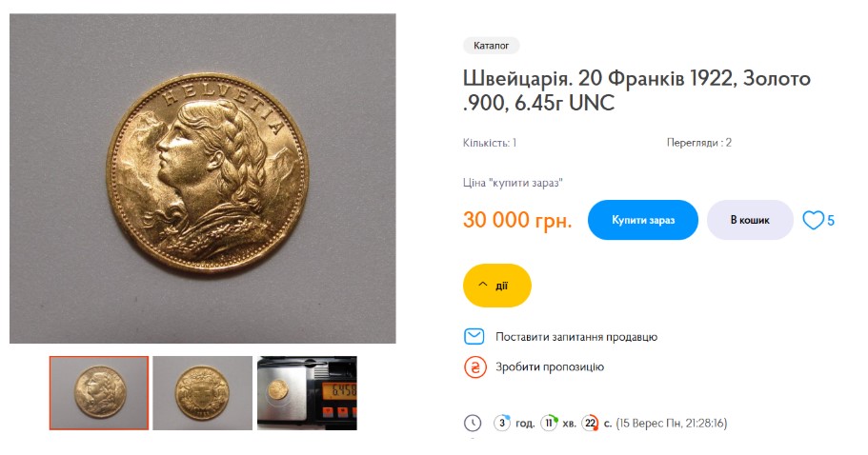This screenshot has height=455, width=868.
Task: Click the 30 000 грн. price
Action: (x=517, y=221)
